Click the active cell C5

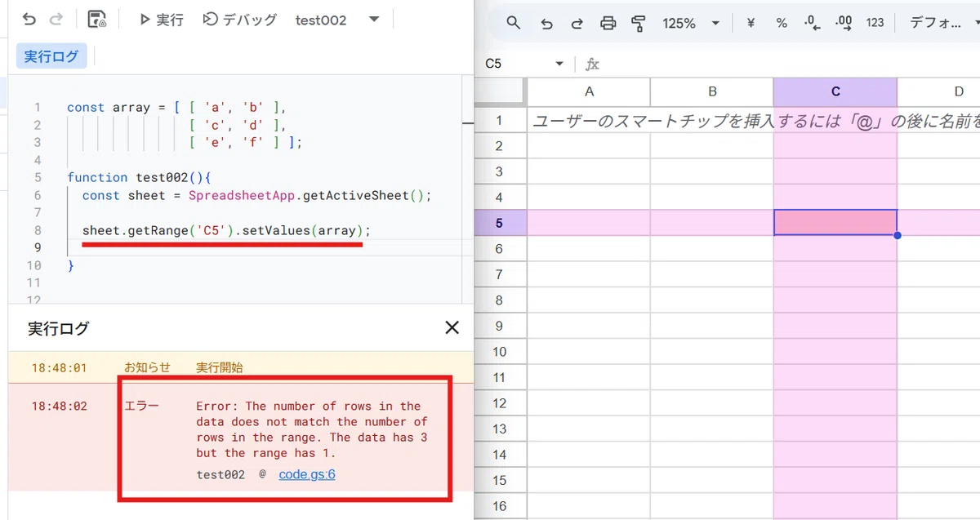point(835,223)
